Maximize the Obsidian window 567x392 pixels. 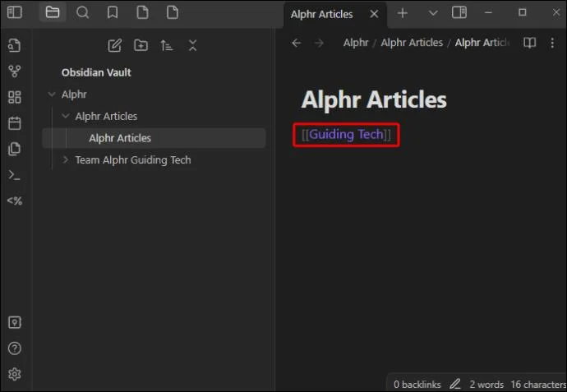[x=522, y=12]
